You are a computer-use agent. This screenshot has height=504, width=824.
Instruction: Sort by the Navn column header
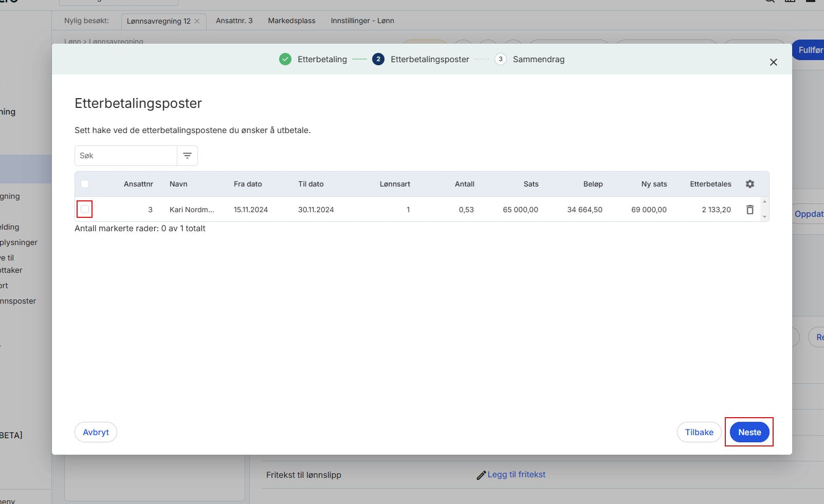pyautogui.click(x=178, y=184)
